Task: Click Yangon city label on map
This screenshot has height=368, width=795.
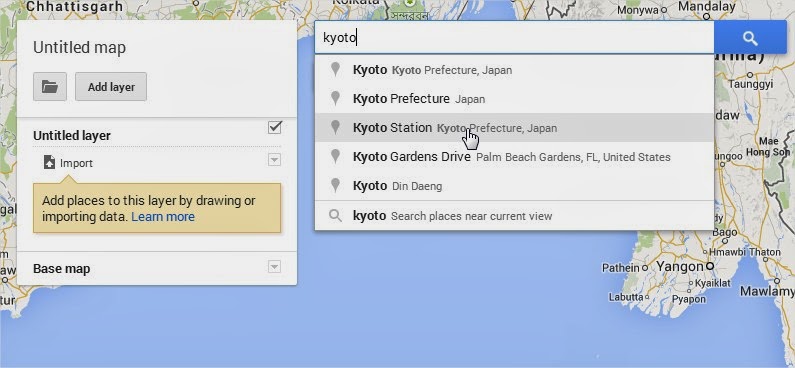Action: [x=679, y=266]
